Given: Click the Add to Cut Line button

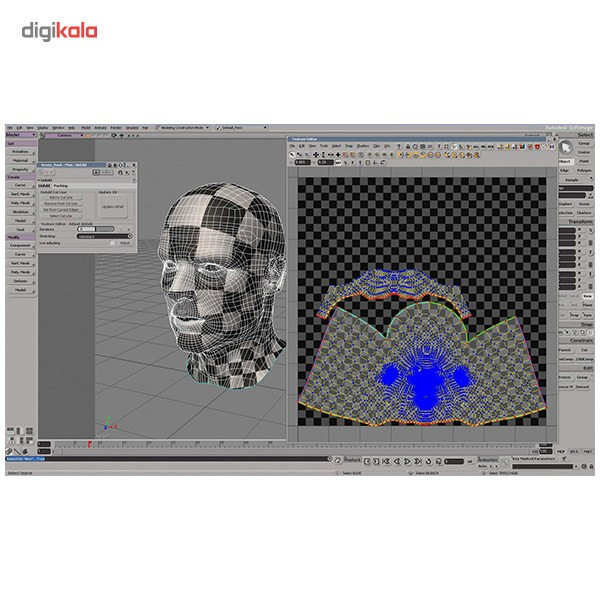Looking at the screenshot, I should click(x=61, y=198).
